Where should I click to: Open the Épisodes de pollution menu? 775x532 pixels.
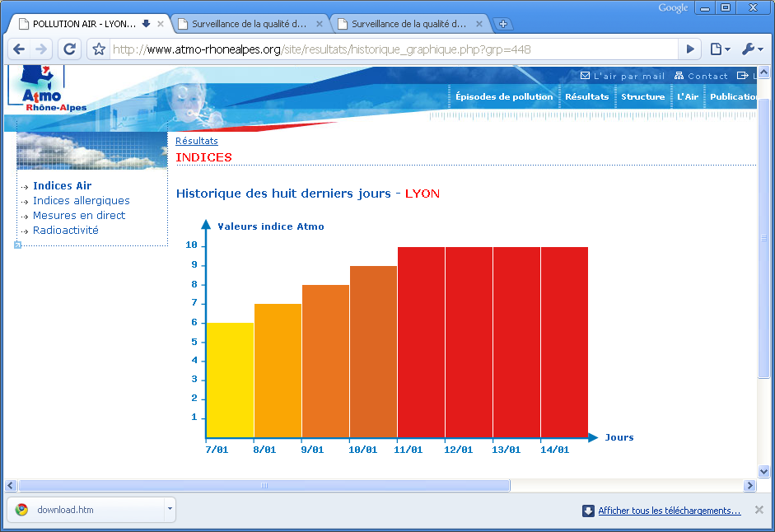click(x=504, y=96)
